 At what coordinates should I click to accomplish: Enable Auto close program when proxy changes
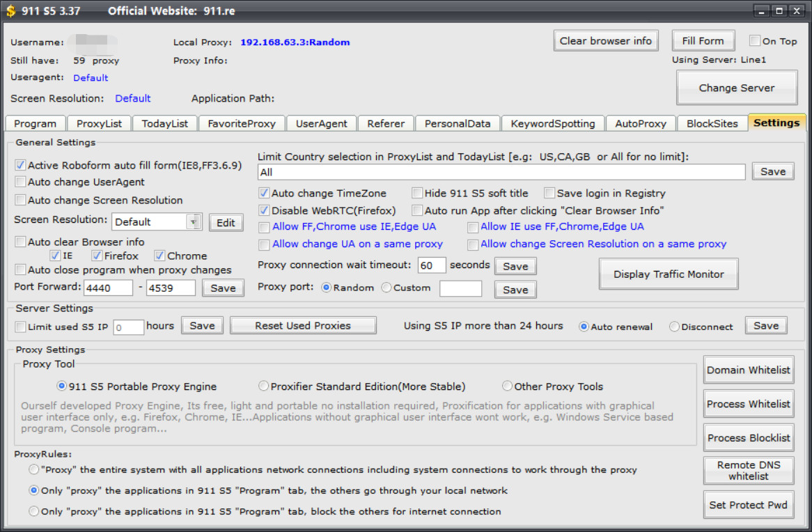20,269
